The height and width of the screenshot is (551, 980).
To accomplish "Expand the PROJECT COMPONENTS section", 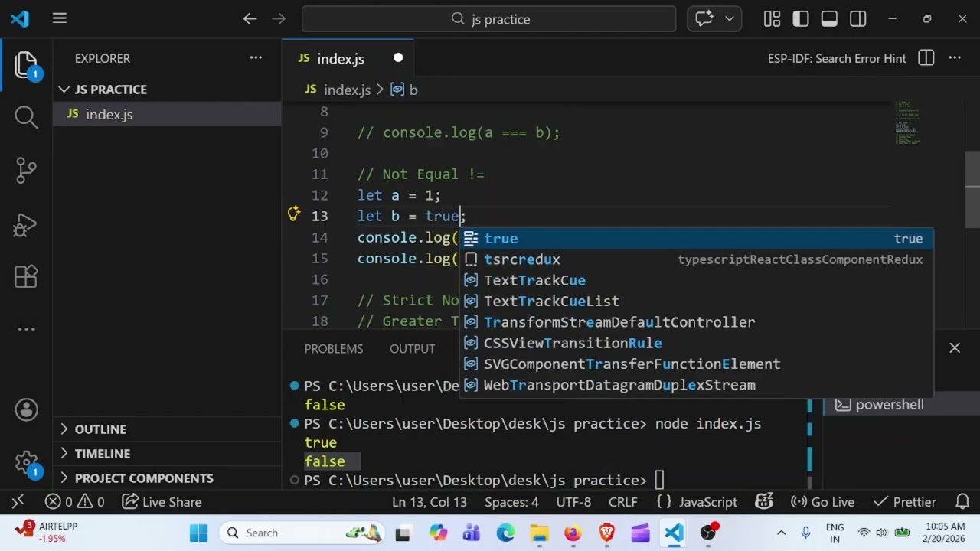I will click(168, 478).
